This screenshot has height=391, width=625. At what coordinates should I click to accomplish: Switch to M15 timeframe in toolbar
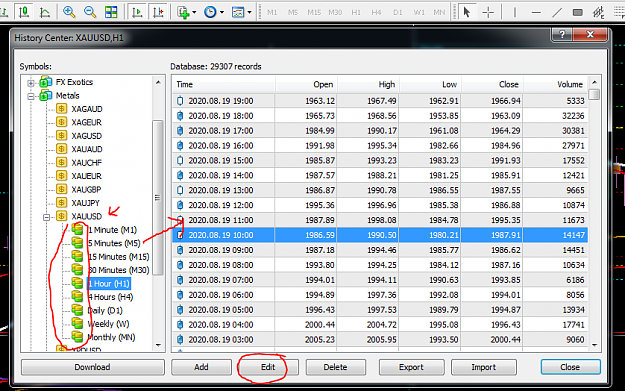(x=314, y=12)
